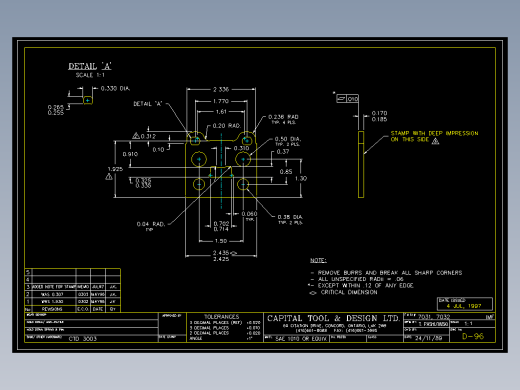Select the E.C.O. column header
Image resolution: width=520 pixels, height=390 pixels.
point(83,309)
